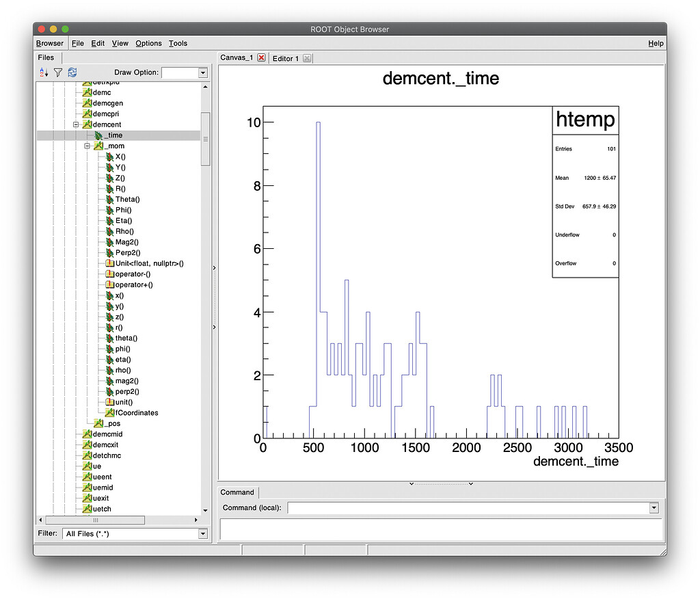Image resolution: width=700 pixels, height=599 pixels.
Task: Select the Mag2() tree entry
Action: [x=127, y=242]
